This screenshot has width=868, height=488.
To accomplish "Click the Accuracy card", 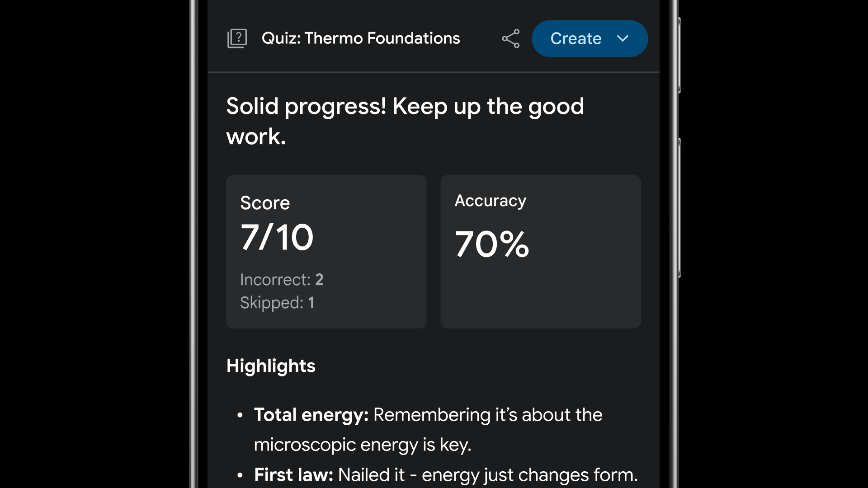I will point(540,252).
